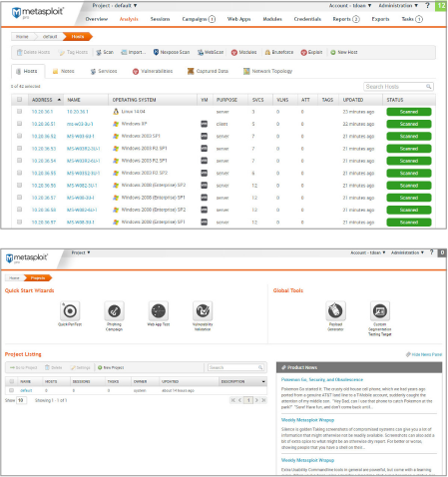The height and width of the screenshot is (477, 448).
Task: Open the Captured Data tab
Action: 208,71
